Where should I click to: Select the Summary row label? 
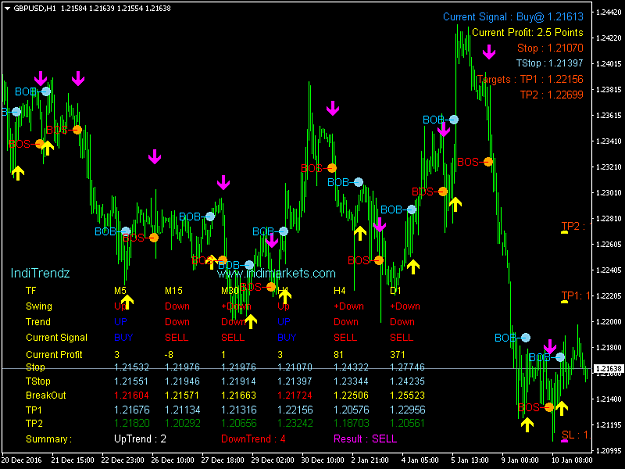[x=49, y=439]
